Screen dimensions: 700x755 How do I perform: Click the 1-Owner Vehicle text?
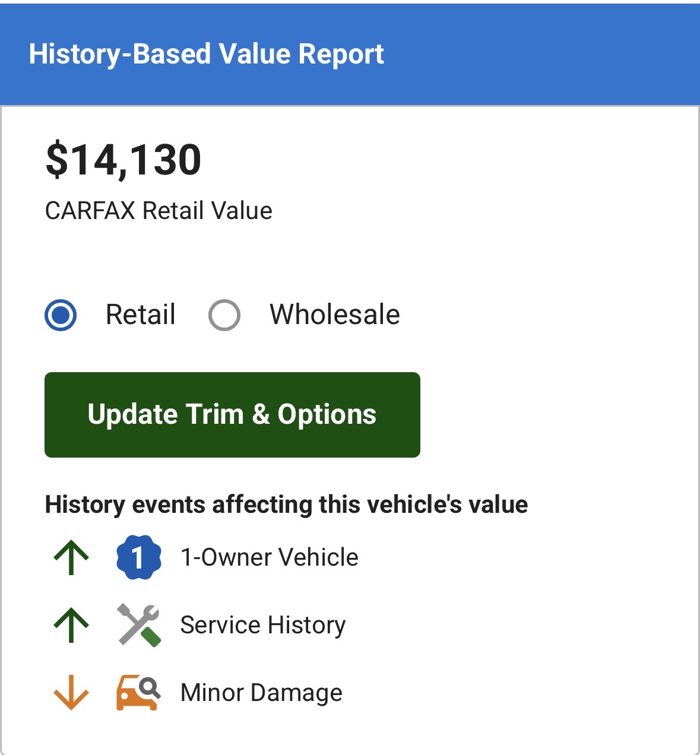pyautogui.click(x=270, y=557)
